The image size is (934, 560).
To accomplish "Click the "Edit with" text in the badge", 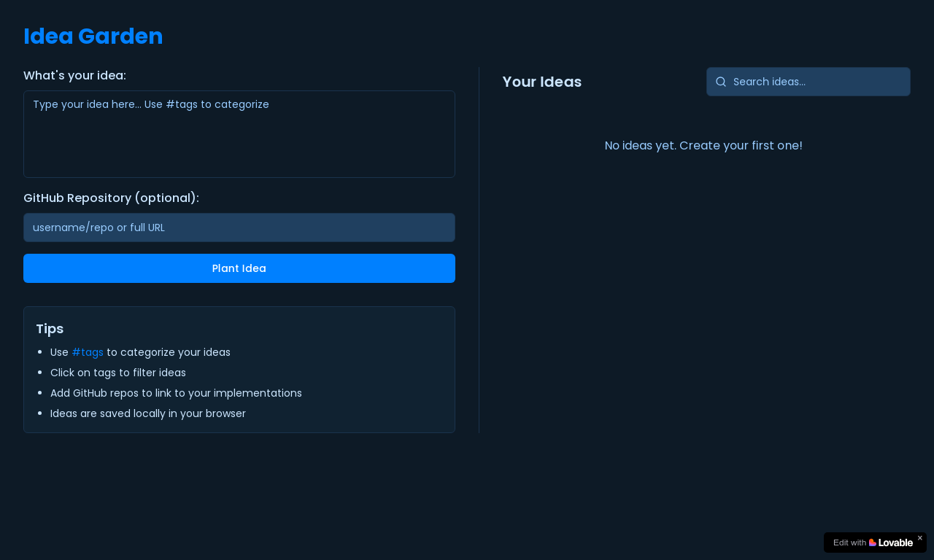I will tap(849, 542).
